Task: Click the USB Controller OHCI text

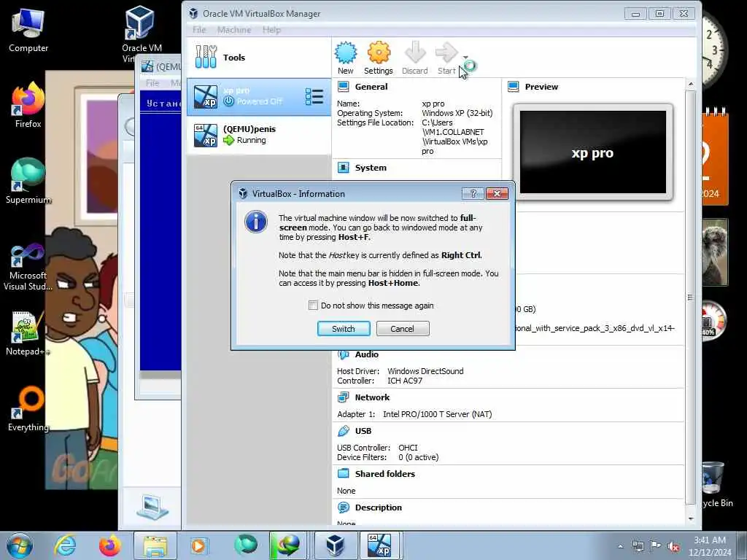Action: click(377, 448)
